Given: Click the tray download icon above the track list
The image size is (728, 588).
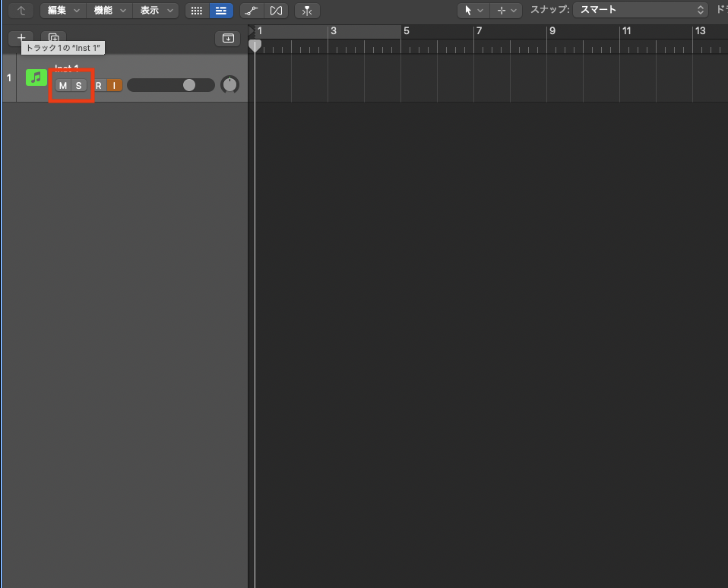Looking at the screenshot, I should (228, 38).
